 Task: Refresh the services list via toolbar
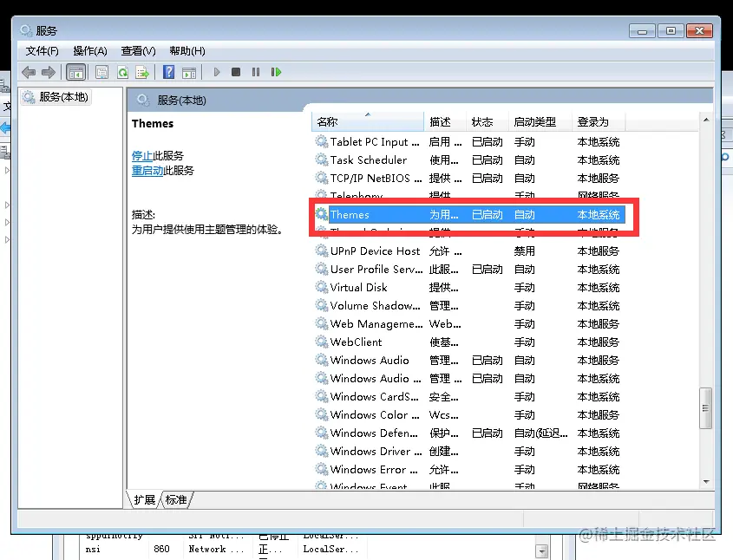click(122, 73)
